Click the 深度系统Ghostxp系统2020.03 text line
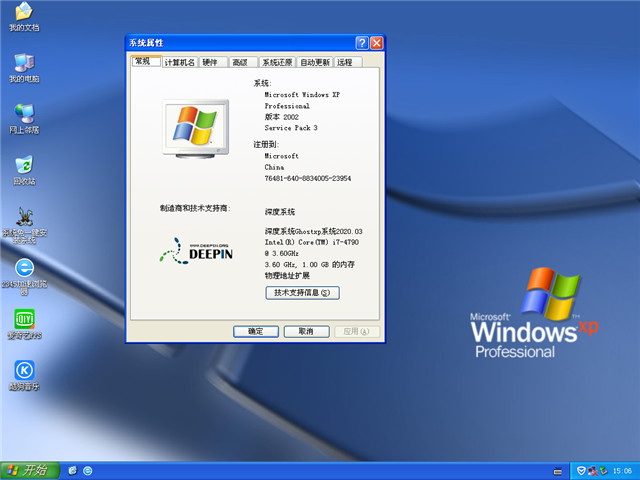Image resolution: width=640 pixels, height=480 pixels. pos(313,231)
